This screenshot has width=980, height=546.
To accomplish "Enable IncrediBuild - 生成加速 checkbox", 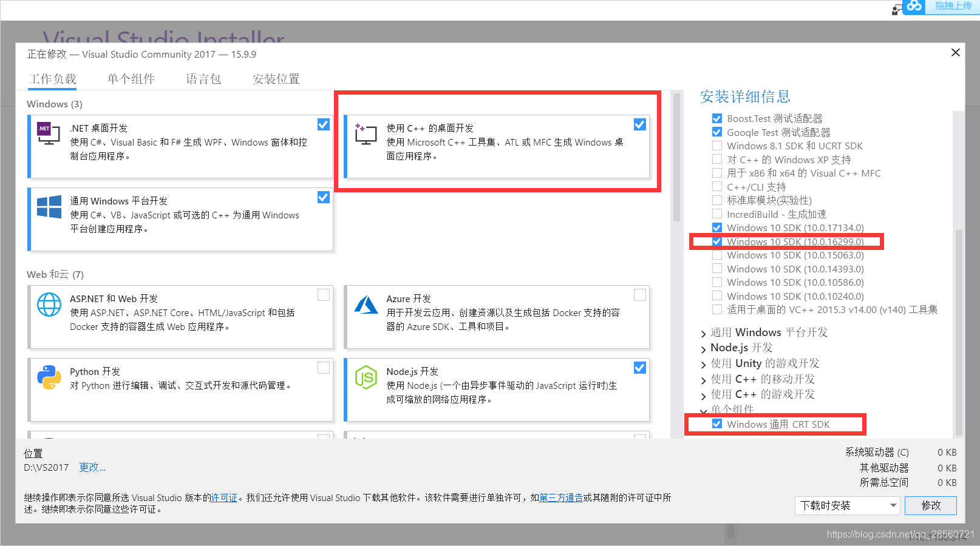I will 717,214.
